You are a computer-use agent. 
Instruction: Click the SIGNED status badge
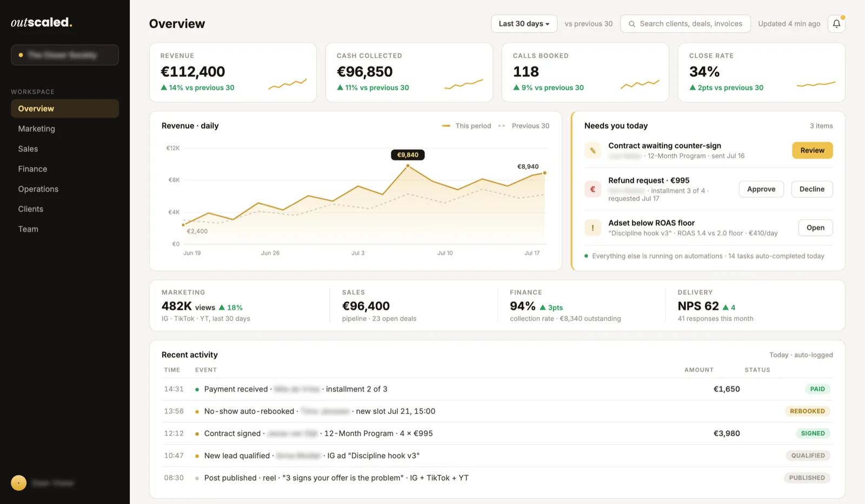pyautogui.click(x=813, y=433)
